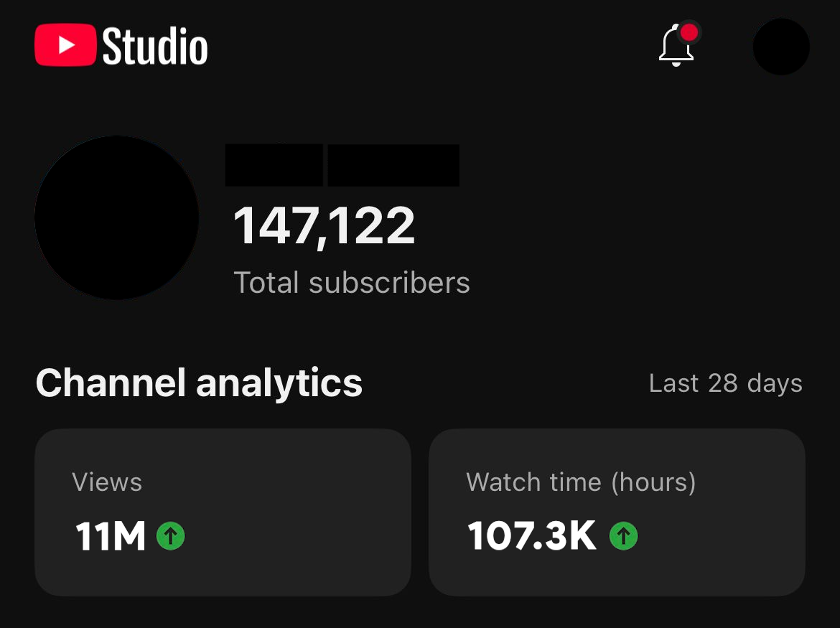Tap the Studio wordmark in the header
The image size is (840, 628).
tap(155, 45)
